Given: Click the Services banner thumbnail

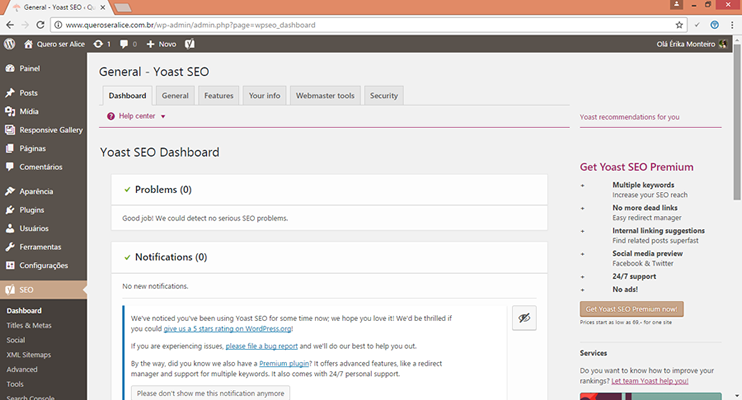Looking at the screenshot, I should (651, 396).
